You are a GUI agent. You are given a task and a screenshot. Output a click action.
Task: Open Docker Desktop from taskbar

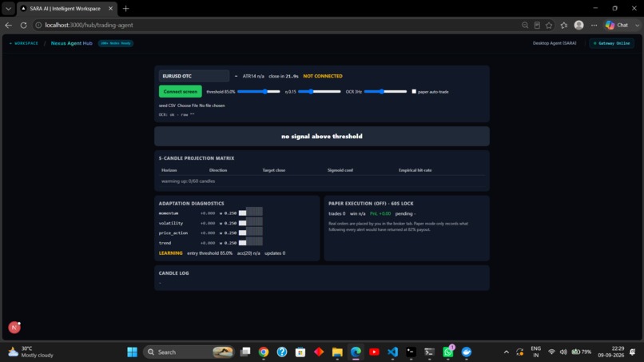(467, 352)
